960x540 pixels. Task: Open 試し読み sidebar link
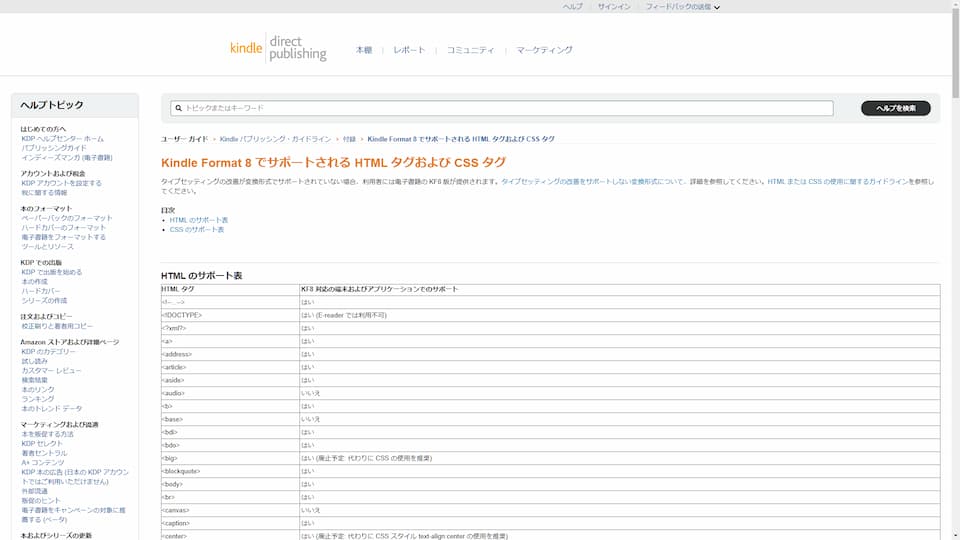tap(34, 361)
